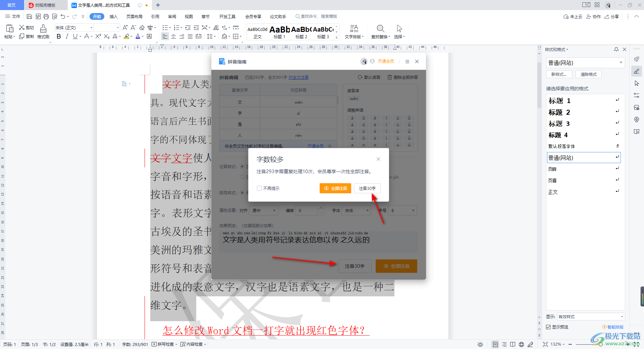
Task: Switch to outline view in status bar
Action: pyautogui.click(x=504, y=344)
